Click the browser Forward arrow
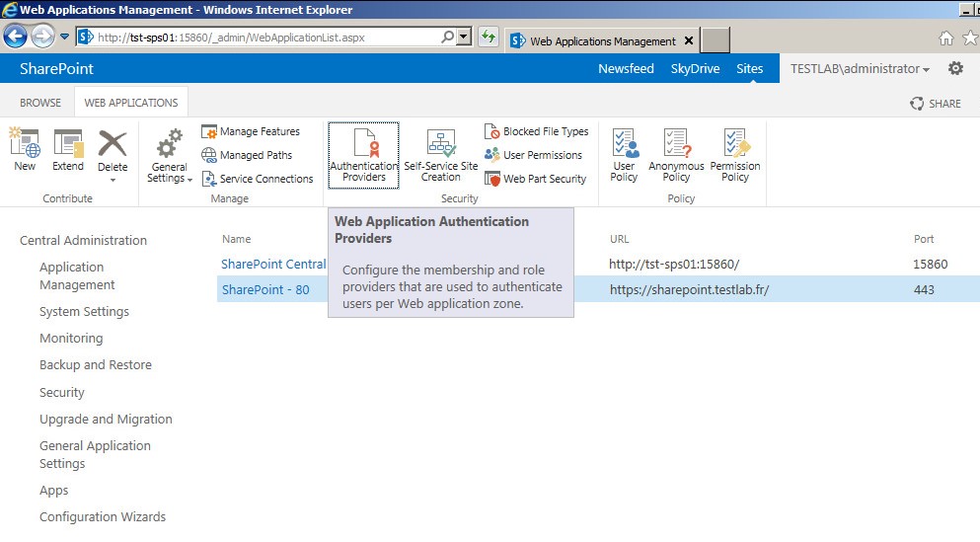 (x=42, y=37)
